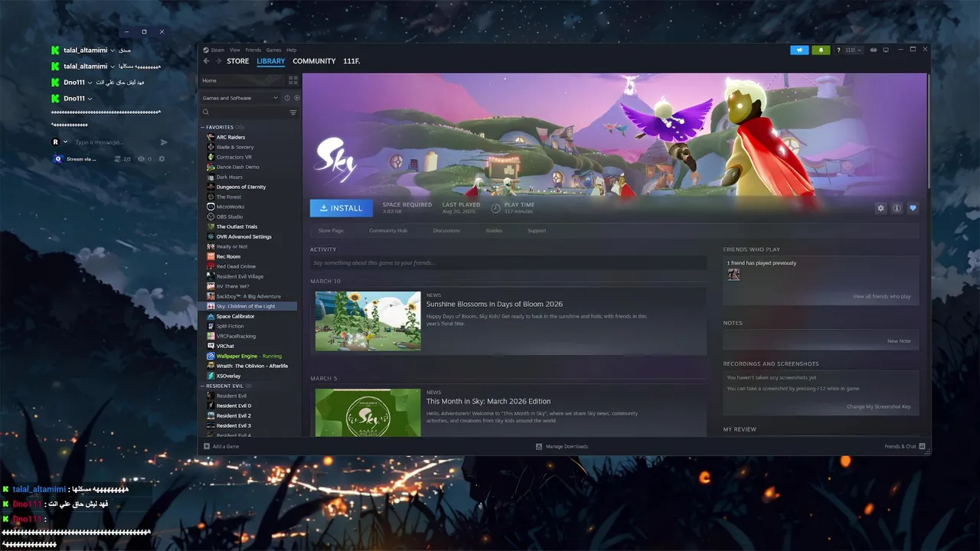This screenshot has height=551, width=980.
Task: Collapse the RESIDENT EVIL category
Action: click(x=203, y=386)
